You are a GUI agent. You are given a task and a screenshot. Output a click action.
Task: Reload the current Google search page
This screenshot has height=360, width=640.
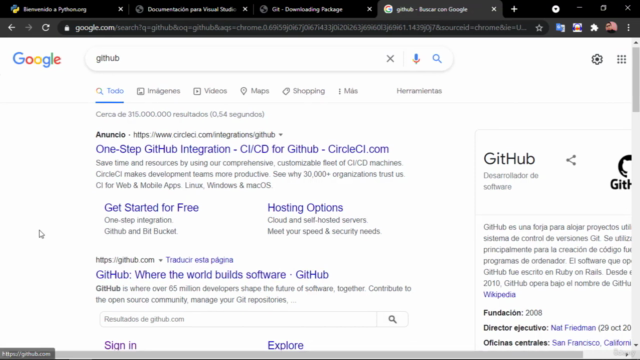[x=46, y=28]
